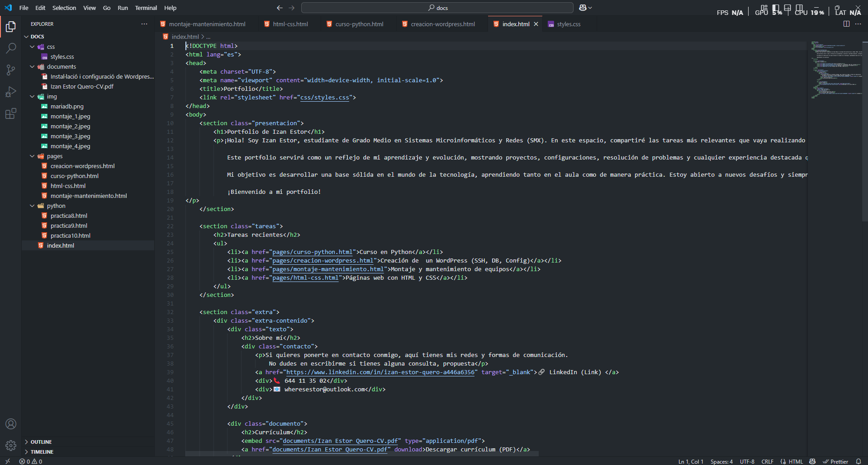Viewport: 868px width, 465px height.
Task: Switch to montaje-mantenimiento.html tab
Action: click(x=207, y=24)
